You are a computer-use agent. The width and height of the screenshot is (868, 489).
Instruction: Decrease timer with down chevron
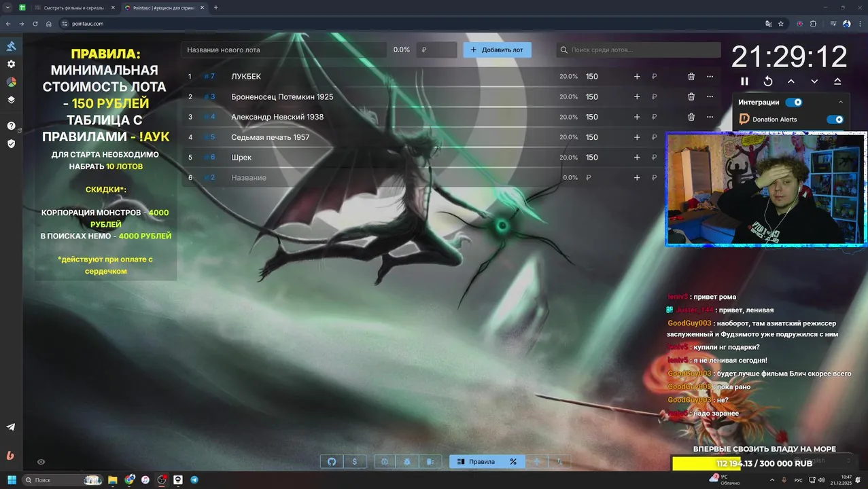pyautogui.click(x=814, y=81)
